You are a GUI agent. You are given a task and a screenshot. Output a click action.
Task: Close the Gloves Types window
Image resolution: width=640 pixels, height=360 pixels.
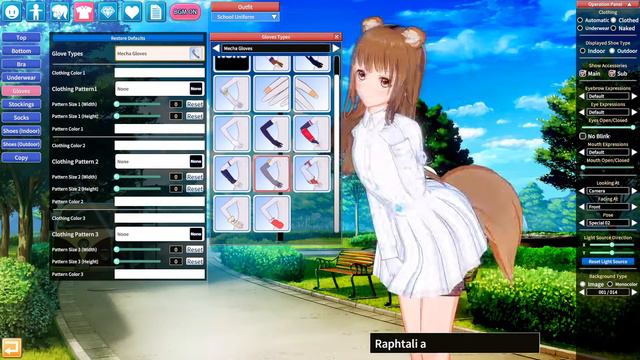337,37
